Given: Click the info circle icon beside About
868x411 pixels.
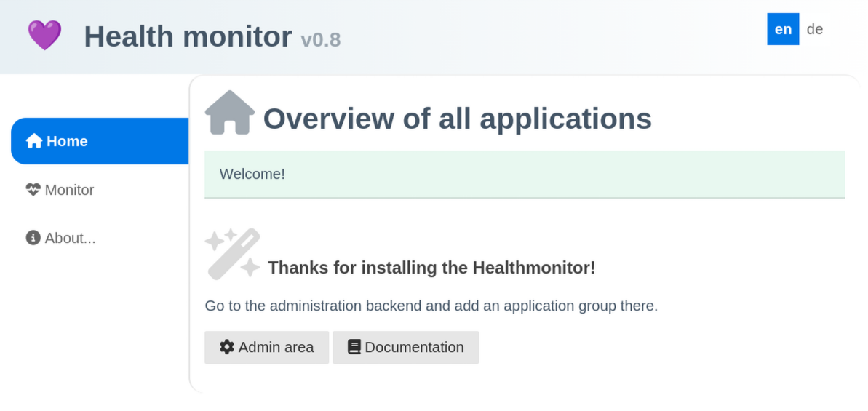Looking at the screenshot, I should 33,238.
